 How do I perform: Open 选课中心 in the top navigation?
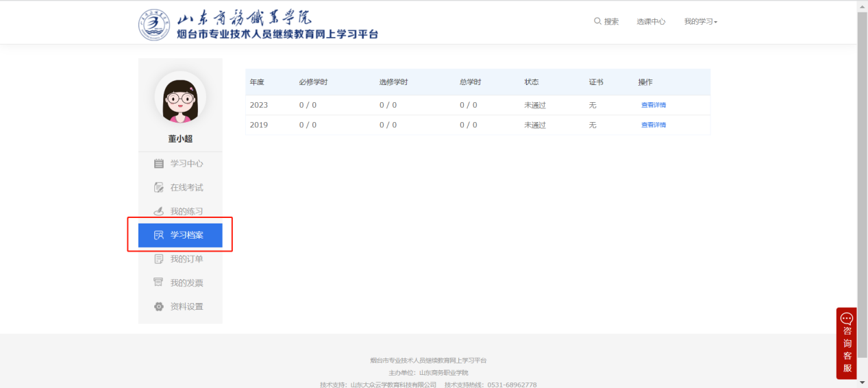tap(651, 22)
